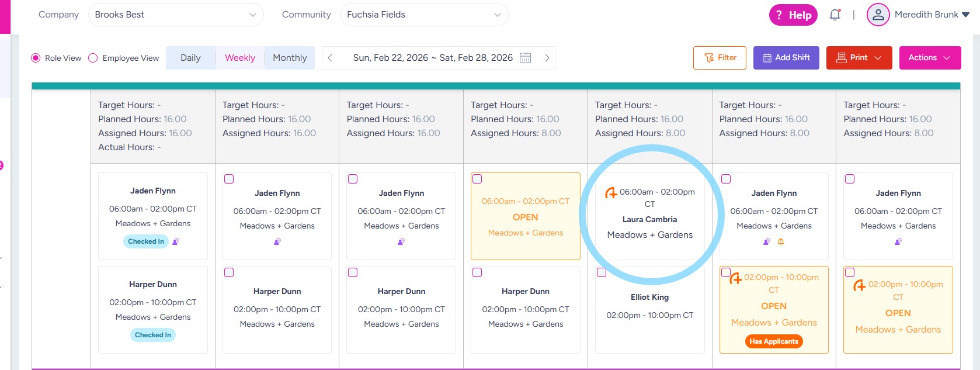Open the Filter button
This screenshot has width=980, height=370.
(720, 58)
